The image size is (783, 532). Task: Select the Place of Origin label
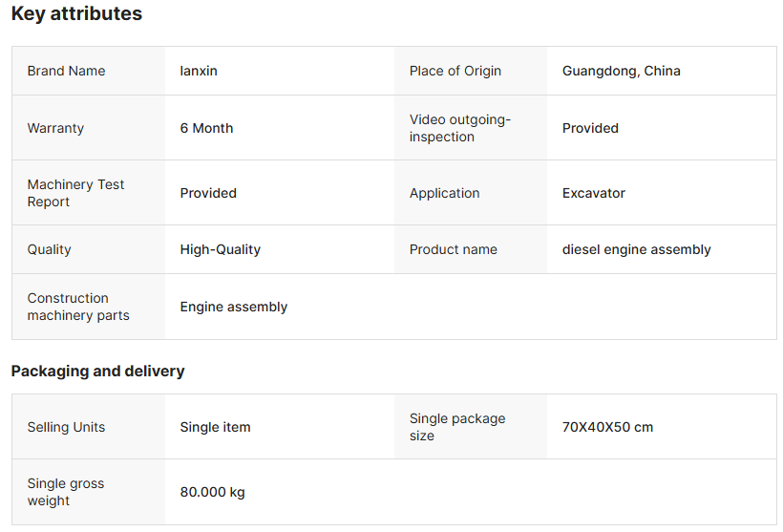point(455,71)
